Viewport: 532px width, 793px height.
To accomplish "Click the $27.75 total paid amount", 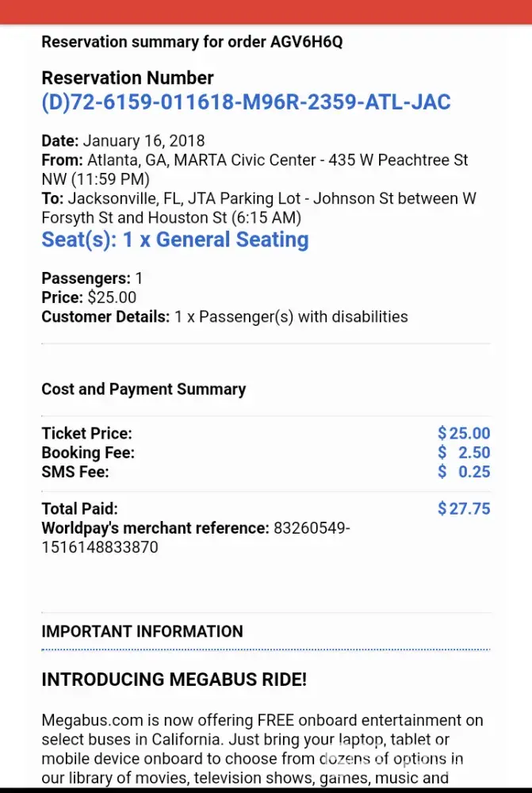I will tap(464, 509).
